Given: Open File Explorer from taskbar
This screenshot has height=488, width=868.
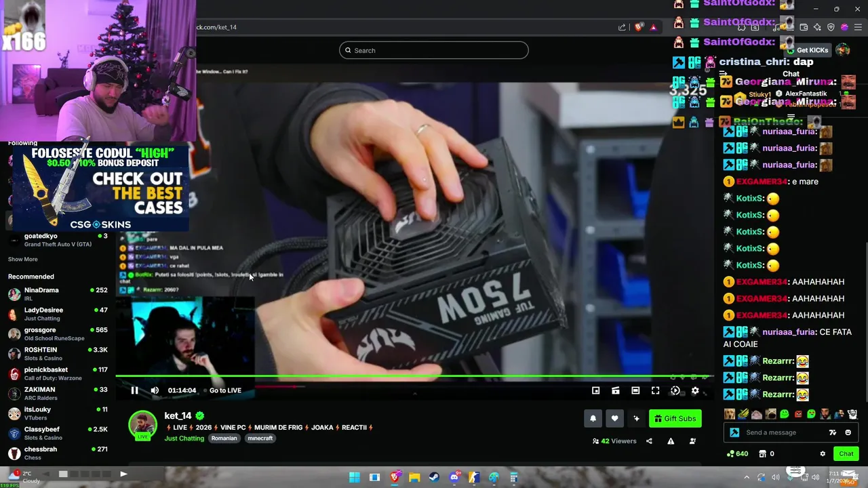Looking at the screenshot, I should tap(414, 477).
